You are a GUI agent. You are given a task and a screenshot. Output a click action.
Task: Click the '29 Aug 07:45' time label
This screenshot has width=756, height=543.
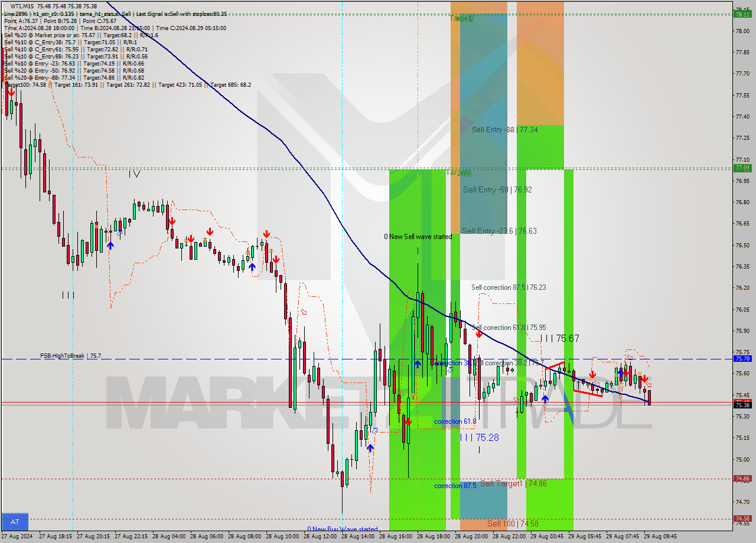click(622, 537)
